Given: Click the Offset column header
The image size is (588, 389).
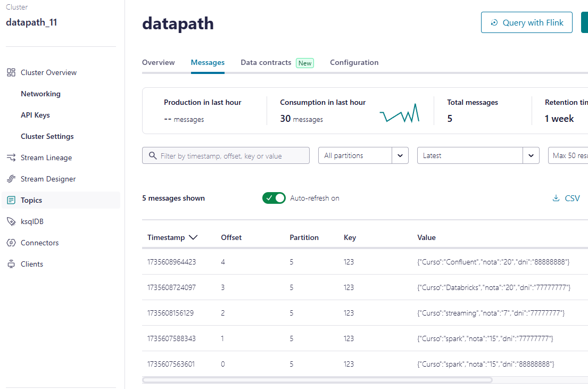Looking at the screenshot, I should point(231,237).
